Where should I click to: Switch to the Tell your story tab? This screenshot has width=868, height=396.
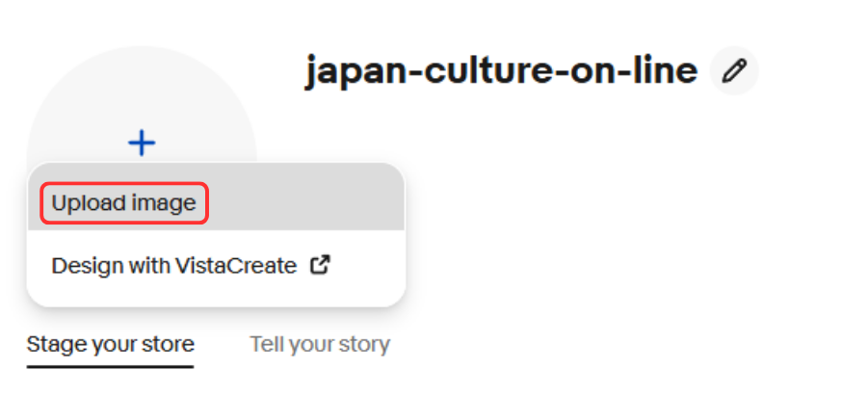(x=320, y=344)
